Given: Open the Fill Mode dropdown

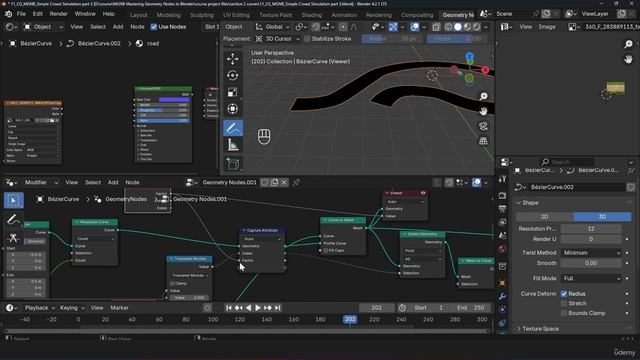Looking at the screenshot, I should click(x=591, y=278).
